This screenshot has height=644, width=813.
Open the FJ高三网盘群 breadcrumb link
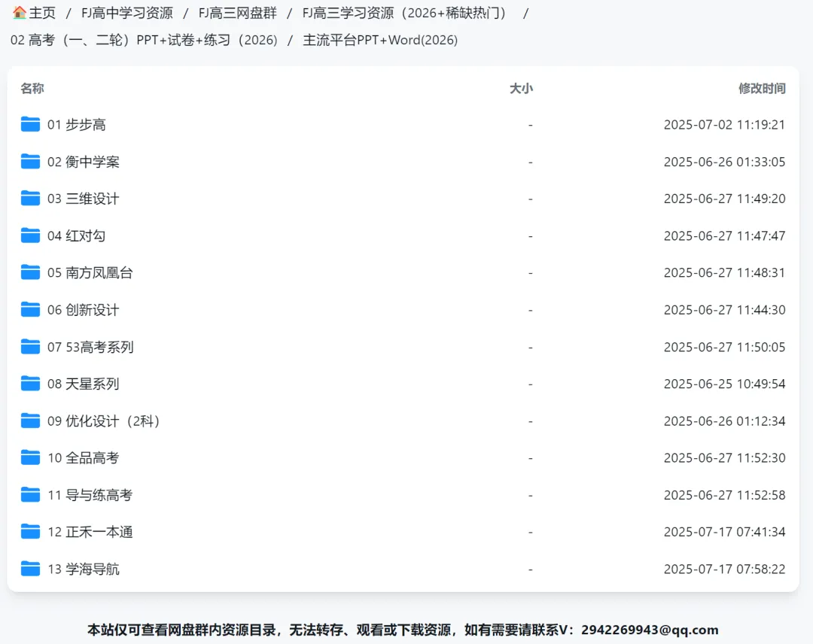[237, 12]
